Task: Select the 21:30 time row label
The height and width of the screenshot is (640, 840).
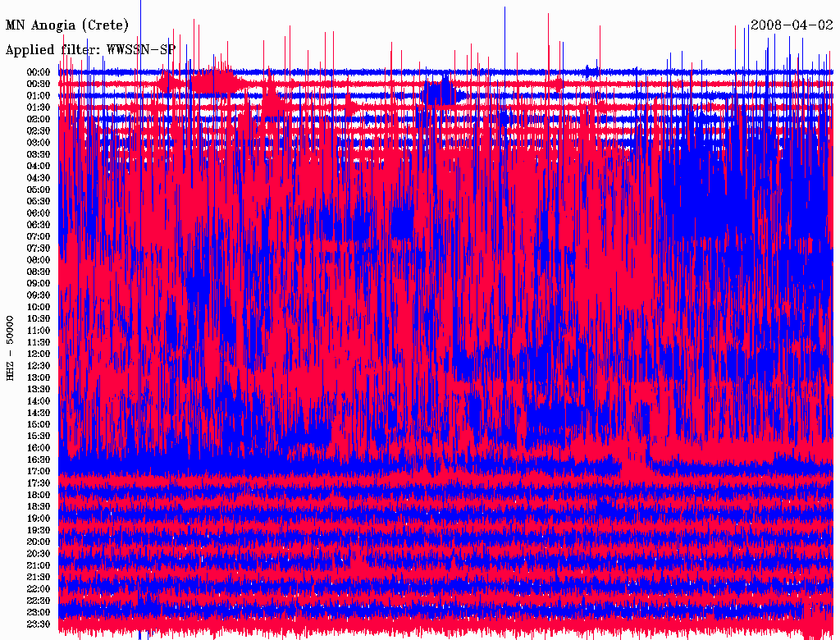Action: point(39,577)
